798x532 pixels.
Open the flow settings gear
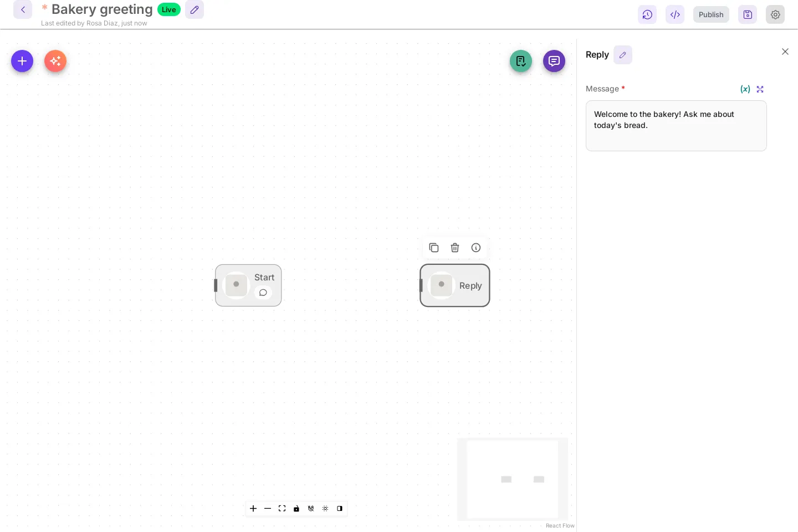click(x=775, y=14)
